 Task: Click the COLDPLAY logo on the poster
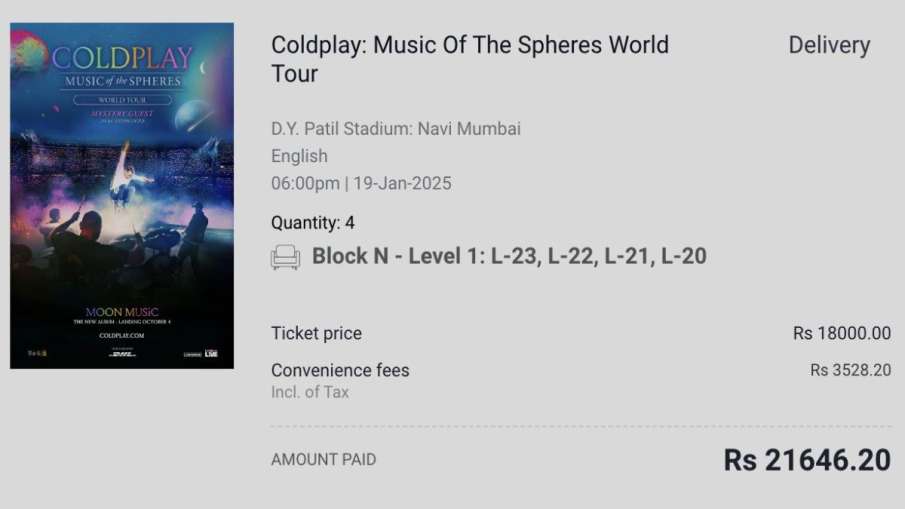pyautogui.click(x=122, y=58)
